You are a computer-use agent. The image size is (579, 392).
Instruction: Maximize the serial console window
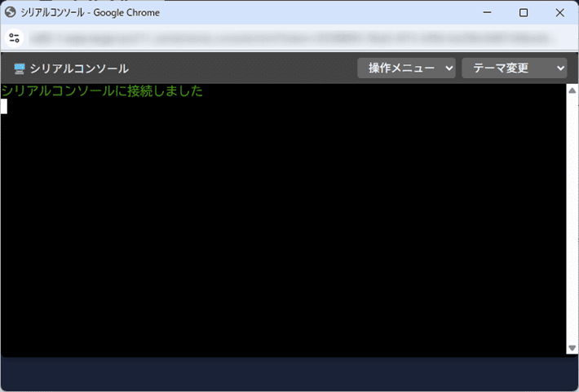coord(524,12)
